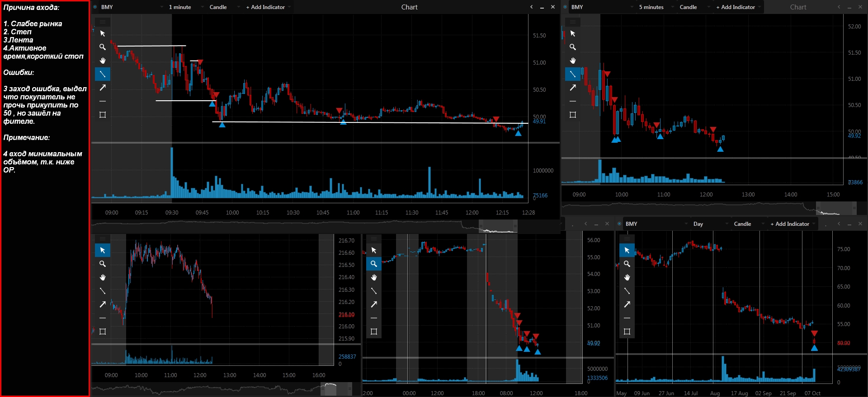Select the arrow tool in the 5 minutes chart
Viewport: 868px width, 397px height.
click(x=573, y=88)
